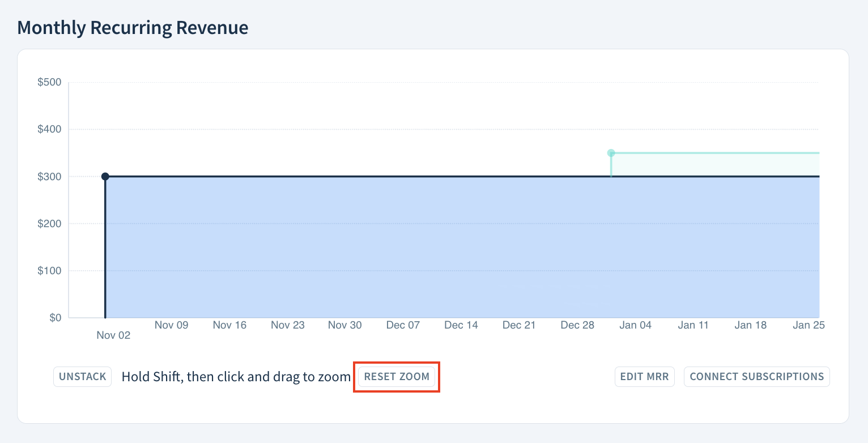The width and height of the screenshot is (868, 443).
Task: Select the Nov 02 x-axis label
Action: click(113, 335)
